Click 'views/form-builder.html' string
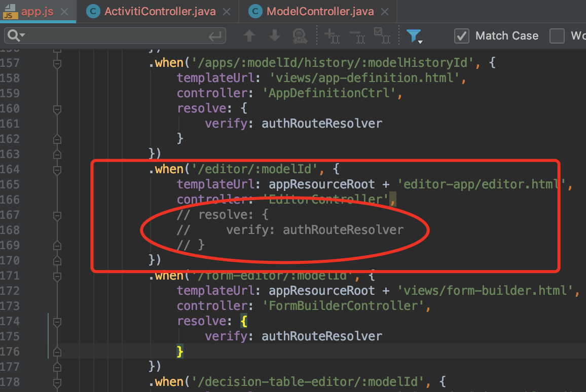The image size is (586, 392). point(485,290)
